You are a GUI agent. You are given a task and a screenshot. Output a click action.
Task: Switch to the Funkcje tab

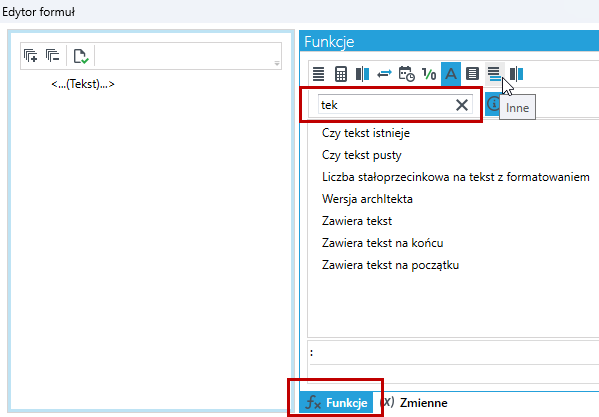336,402
